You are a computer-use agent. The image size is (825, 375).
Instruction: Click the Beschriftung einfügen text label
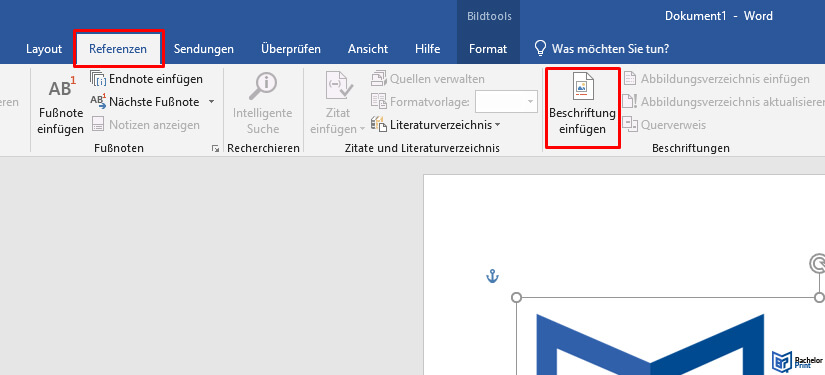pyautogui.click(x=582, y=121)
